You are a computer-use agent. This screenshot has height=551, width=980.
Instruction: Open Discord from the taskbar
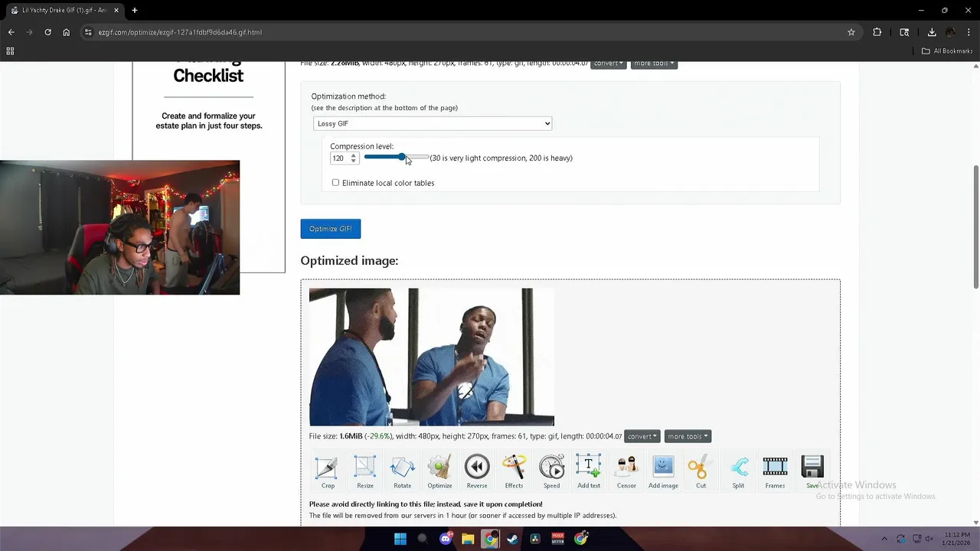click(x=446, y=539)
